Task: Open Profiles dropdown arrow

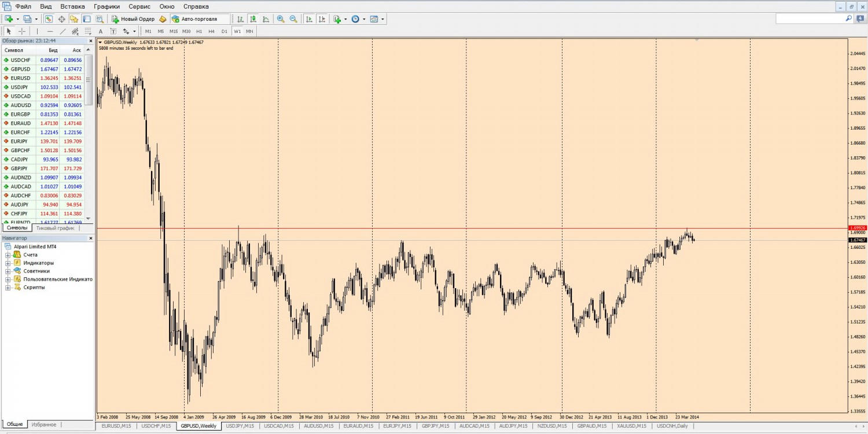Action: pyautogui.click(x=35, y=19)
